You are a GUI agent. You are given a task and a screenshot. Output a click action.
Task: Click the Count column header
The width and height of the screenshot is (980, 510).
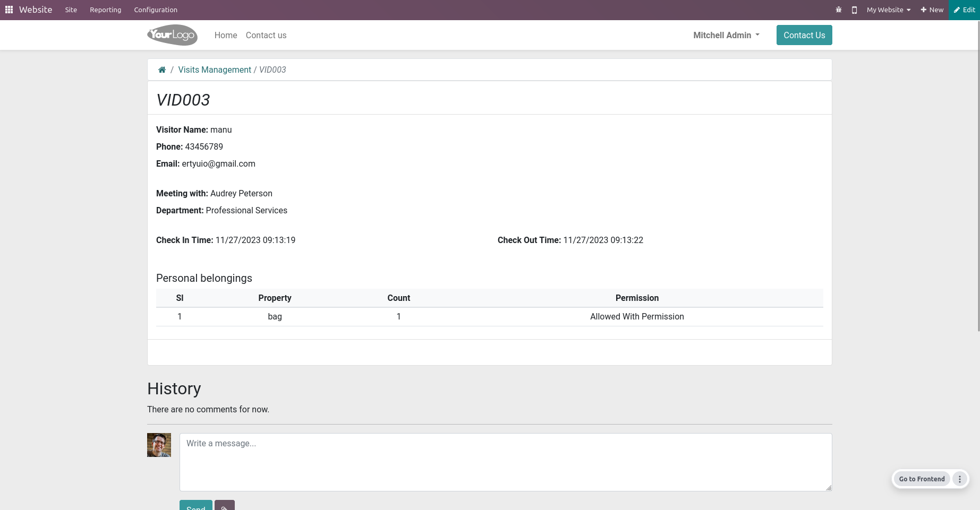[399, 298]
